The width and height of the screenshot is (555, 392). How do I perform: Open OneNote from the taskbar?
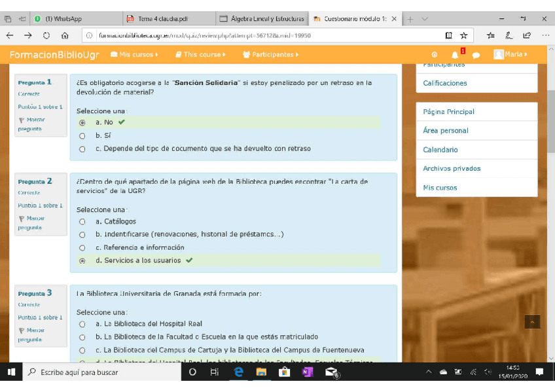click(307, 372)
